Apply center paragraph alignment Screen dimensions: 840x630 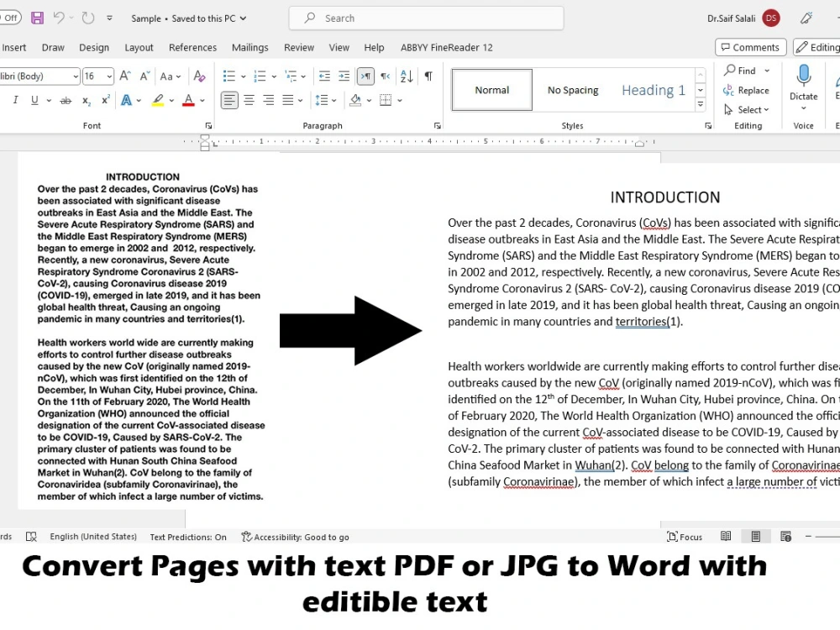[x=248, y=100]
